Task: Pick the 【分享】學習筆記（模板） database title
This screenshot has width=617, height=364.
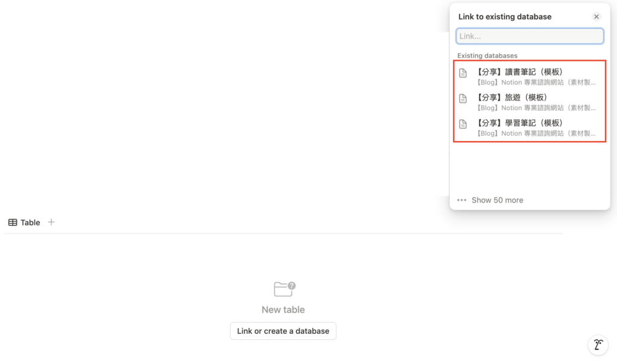Action: pos(519,123)
